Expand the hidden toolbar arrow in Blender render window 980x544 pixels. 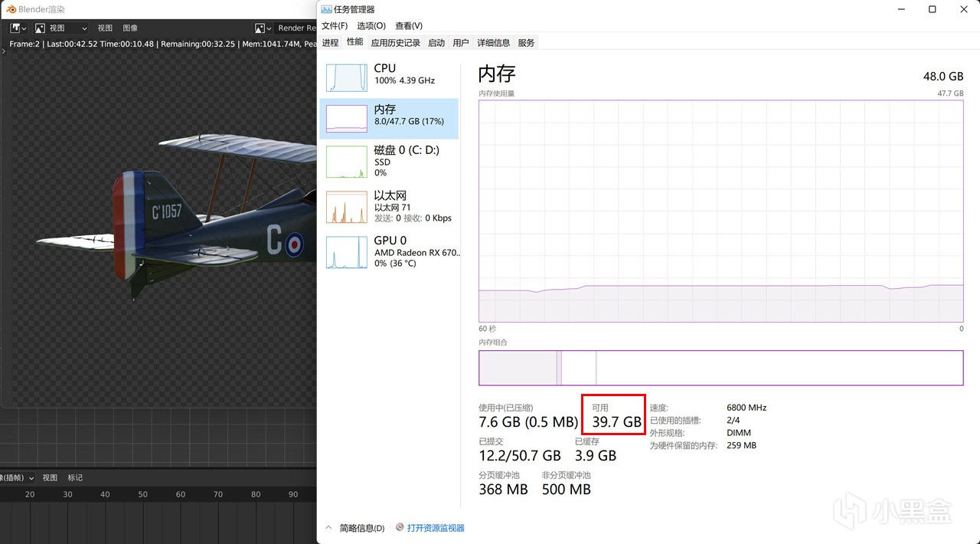click(5, 50)
